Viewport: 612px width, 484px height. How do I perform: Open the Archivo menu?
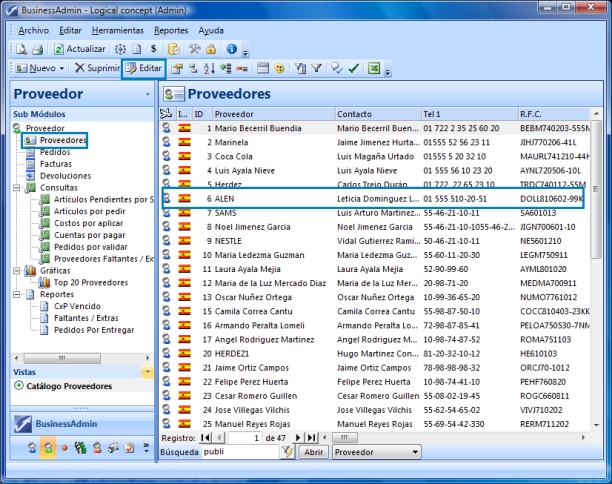(33, 30)
